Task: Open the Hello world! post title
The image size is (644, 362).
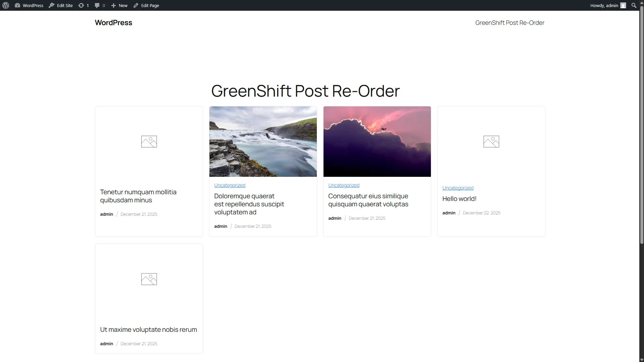Action: point(459,199)
